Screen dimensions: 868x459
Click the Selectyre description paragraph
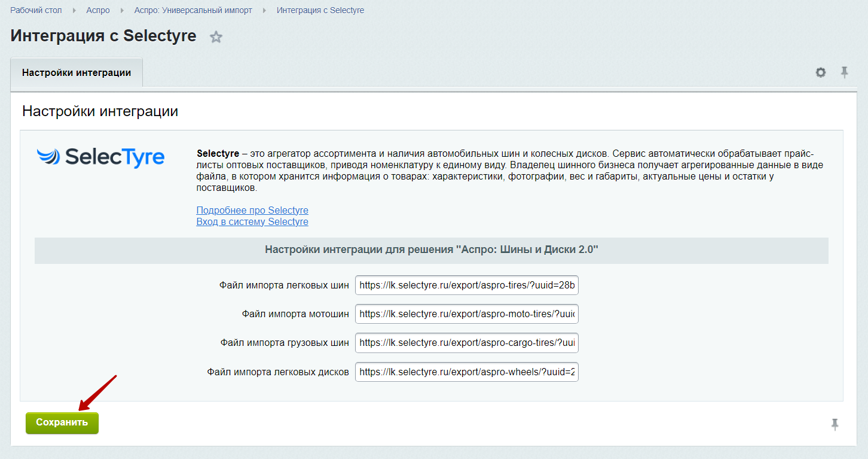click(510, 171)
